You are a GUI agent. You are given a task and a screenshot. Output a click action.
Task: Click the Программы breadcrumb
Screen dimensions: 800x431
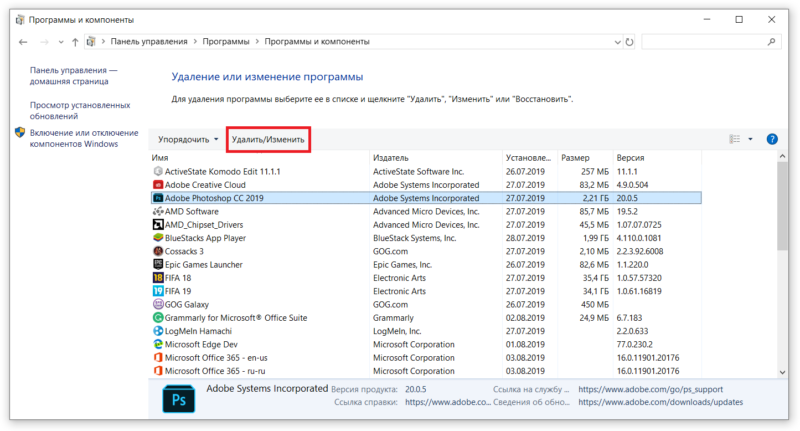click(226, 42)
